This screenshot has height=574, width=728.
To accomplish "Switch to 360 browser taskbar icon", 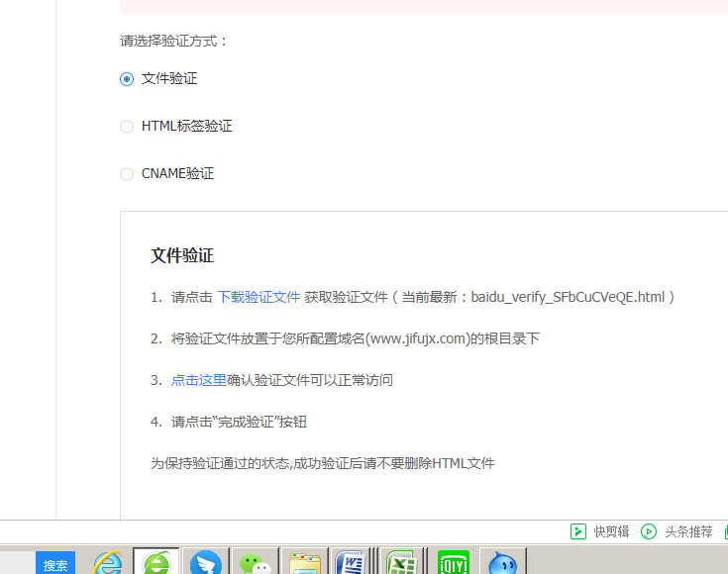I will click(156, 563).
